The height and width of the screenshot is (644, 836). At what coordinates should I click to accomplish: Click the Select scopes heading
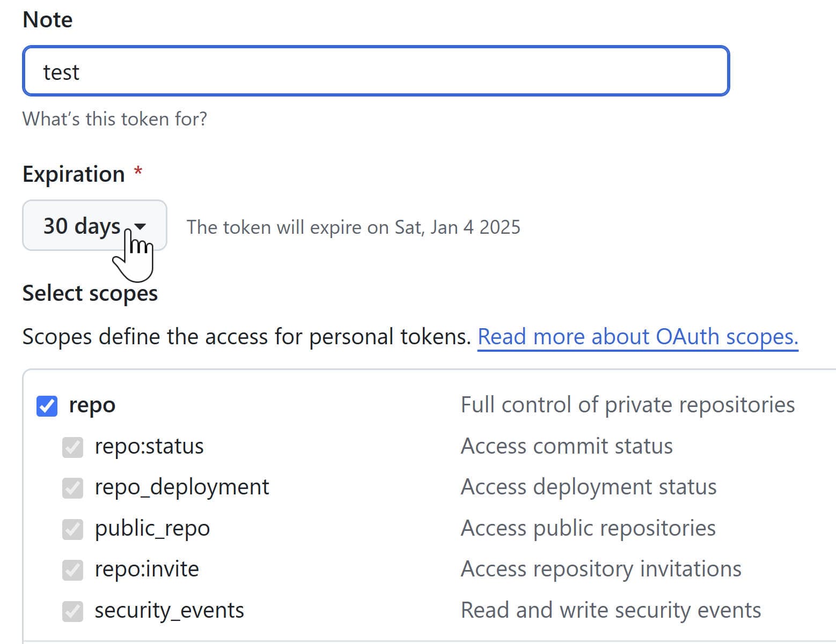tap(90, 293)
